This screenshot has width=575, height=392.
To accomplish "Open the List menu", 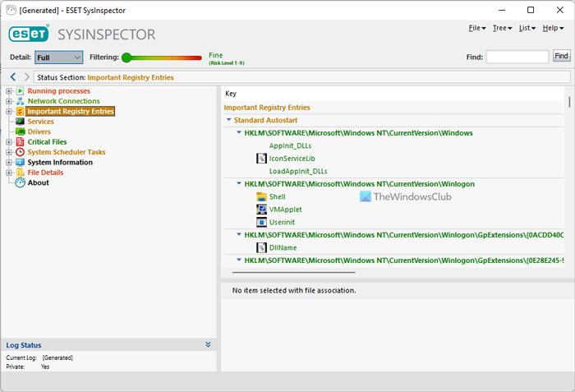I will click(x=527, y=28).
